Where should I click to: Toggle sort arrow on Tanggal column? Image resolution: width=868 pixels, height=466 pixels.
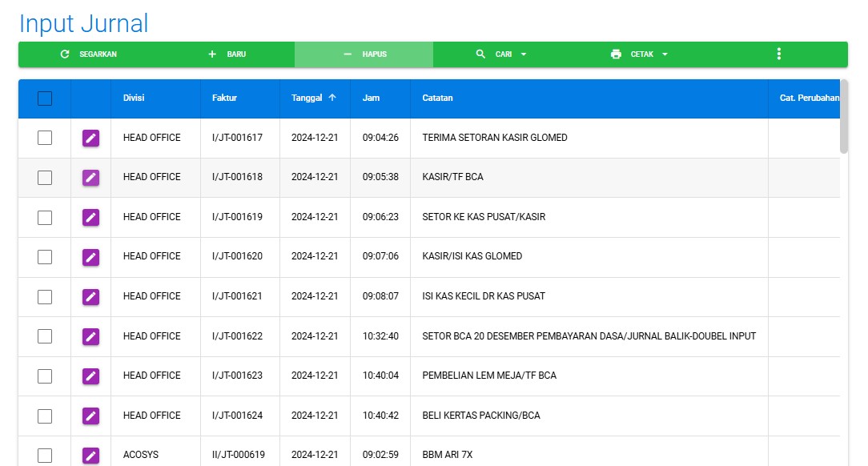[x=332, y=98]
